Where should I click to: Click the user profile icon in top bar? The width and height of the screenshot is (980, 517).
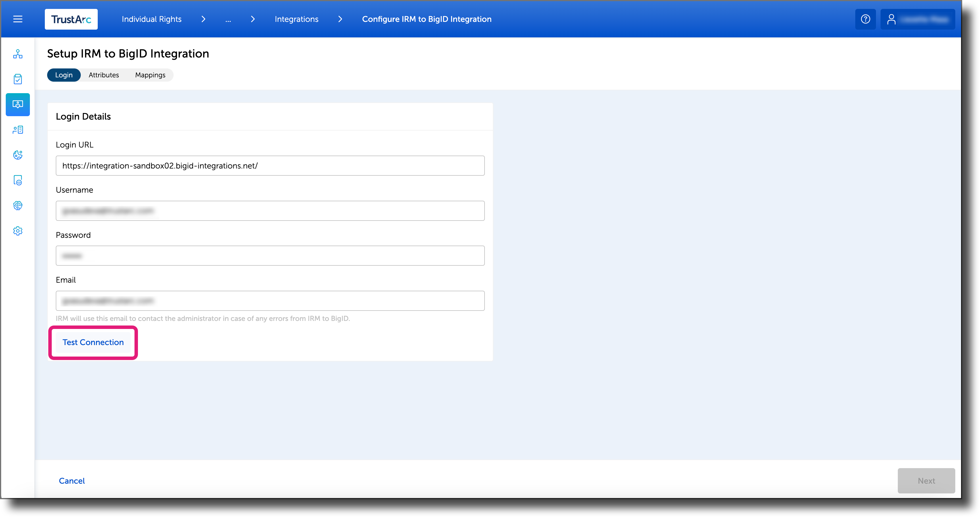[x=892, y=19]
